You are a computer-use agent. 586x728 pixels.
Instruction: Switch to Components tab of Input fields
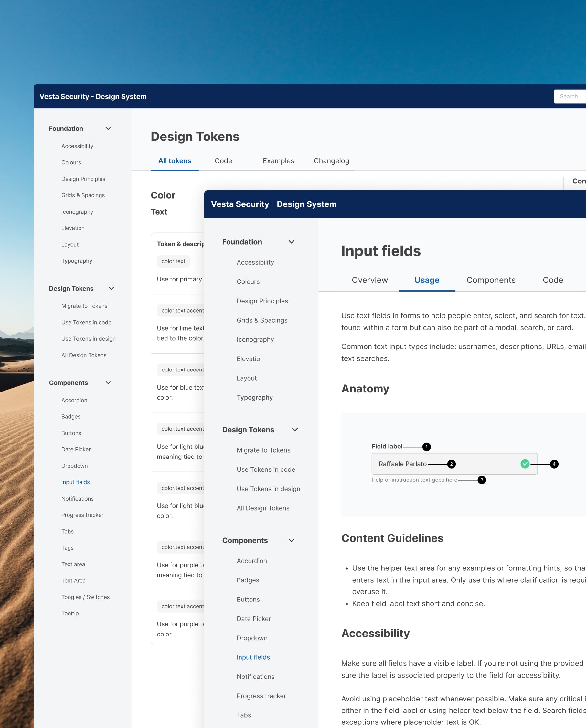(x=491, y=280)
